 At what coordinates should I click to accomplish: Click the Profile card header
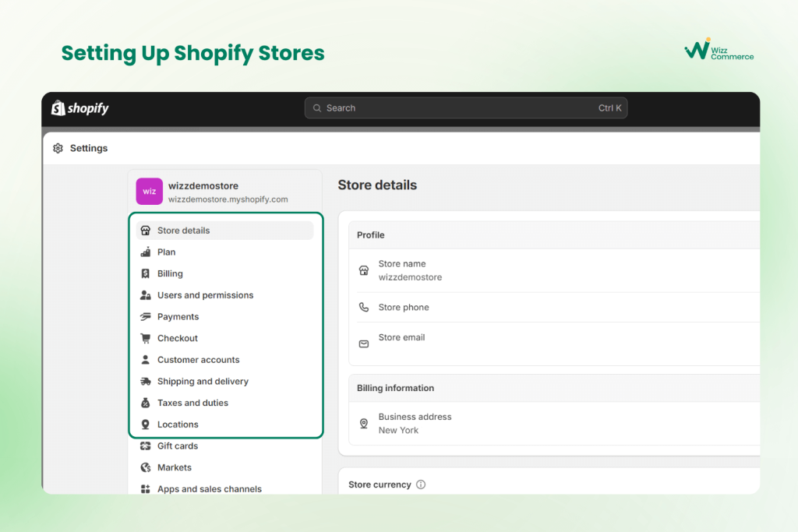[x=555, y=235]
